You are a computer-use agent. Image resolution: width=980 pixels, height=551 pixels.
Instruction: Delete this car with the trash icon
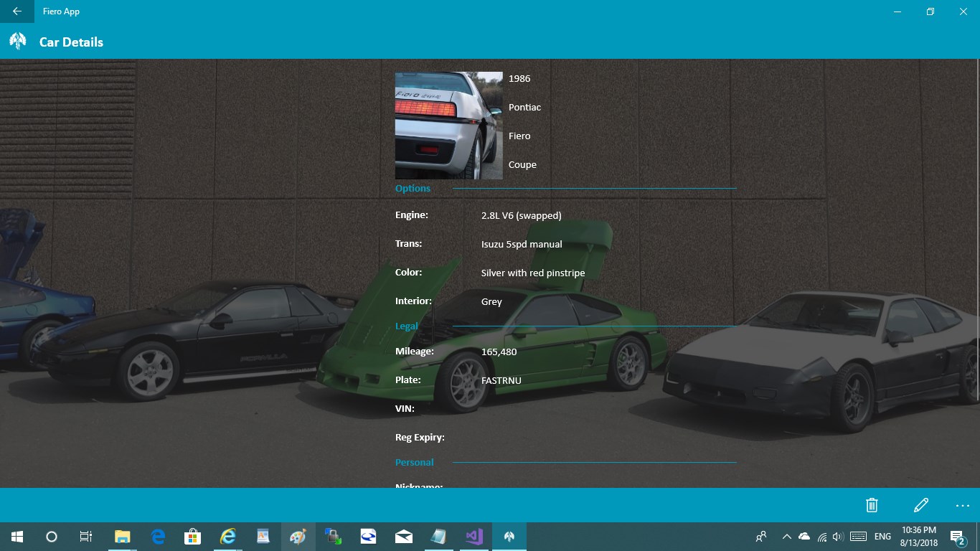click(x=872, y=505)
